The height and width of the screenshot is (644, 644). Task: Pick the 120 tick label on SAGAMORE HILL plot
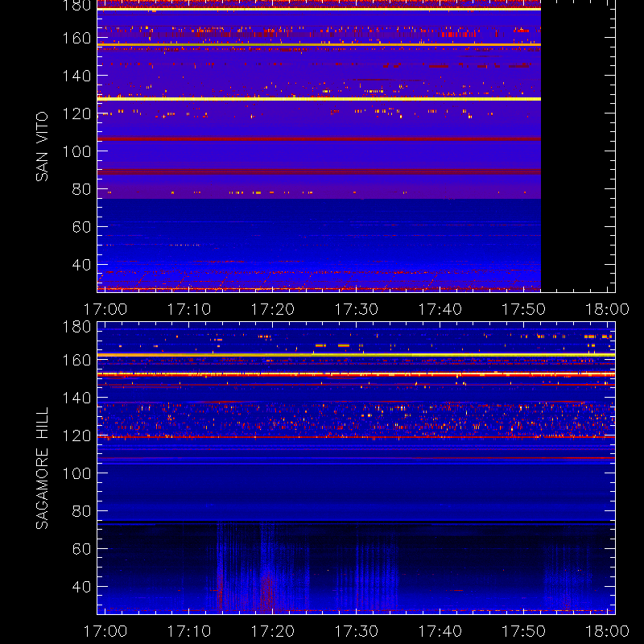point(76,436)
